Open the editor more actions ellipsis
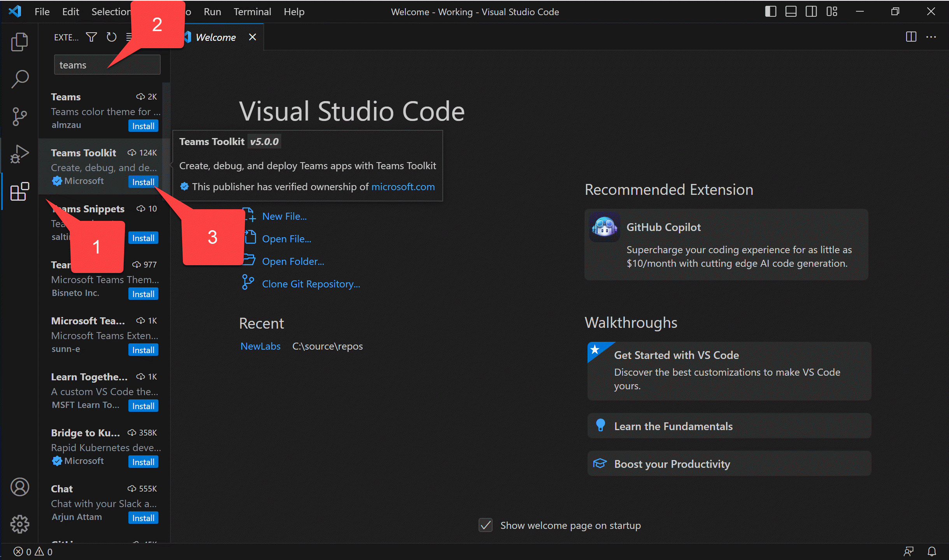Viewport: 949px width, 560px height. coord(931,37)
